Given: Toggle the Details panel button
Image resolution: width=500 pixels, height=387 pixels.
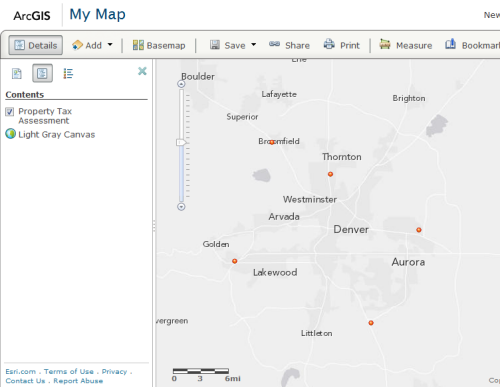Looking at the screenshot, I should [x=36, y=45].
